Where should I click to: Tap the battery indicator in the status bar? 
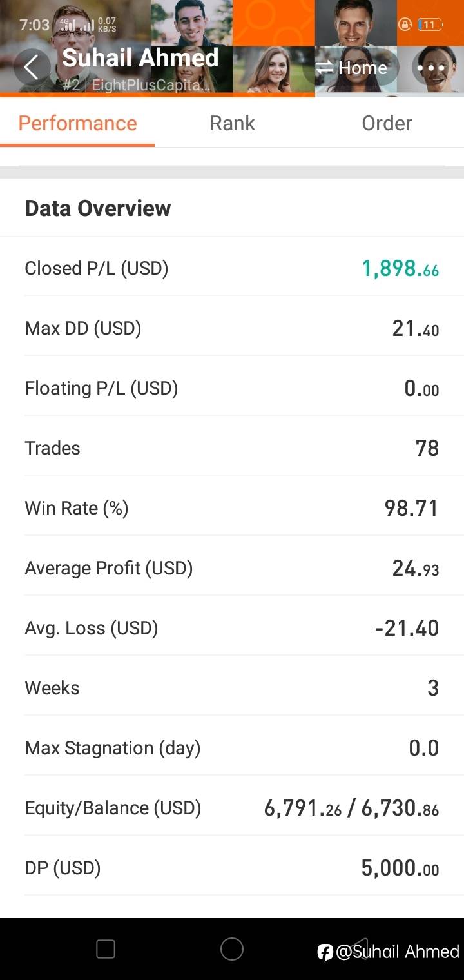tap(430, 25)
